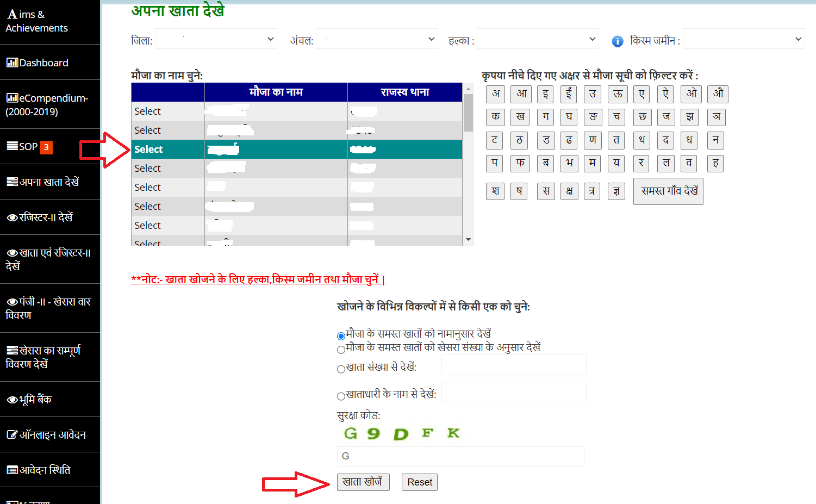This screenshot has height=504, width=816.
Task: Filter mauja list by letter म
Action: 592,163
